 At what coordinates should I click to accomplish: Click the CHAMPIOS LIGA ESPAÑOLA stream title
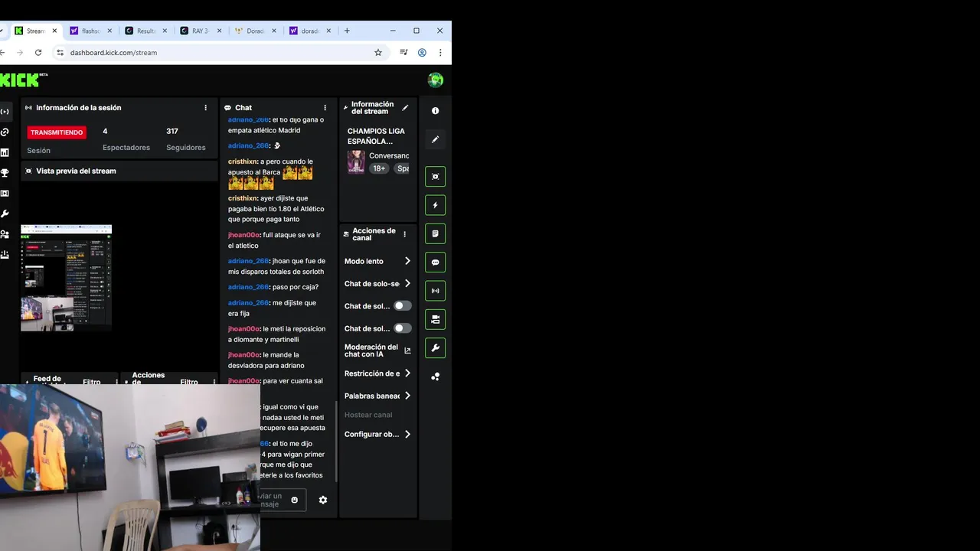(x=376, y=136)
